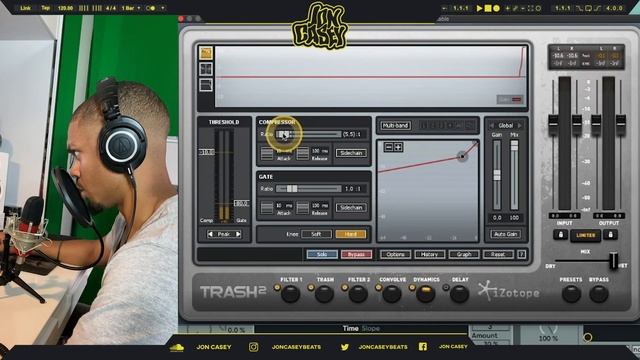Toggle the Filter 1 power LED
The height and width of the screenshot is (360, 640).
(277, 288)
